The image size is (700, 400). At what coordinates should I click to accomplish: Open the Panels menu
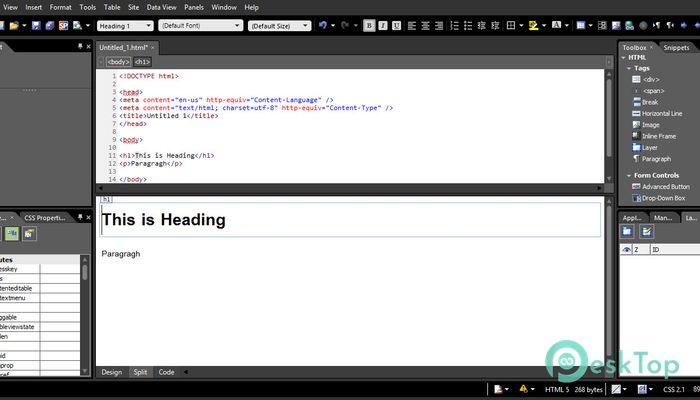click(194, 7)
